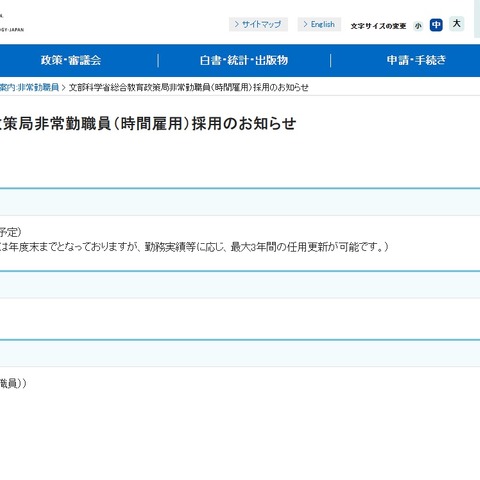Go to 非常勤職員 breadcrumb link
Screen dimensions: 480x480
(29, 87)
